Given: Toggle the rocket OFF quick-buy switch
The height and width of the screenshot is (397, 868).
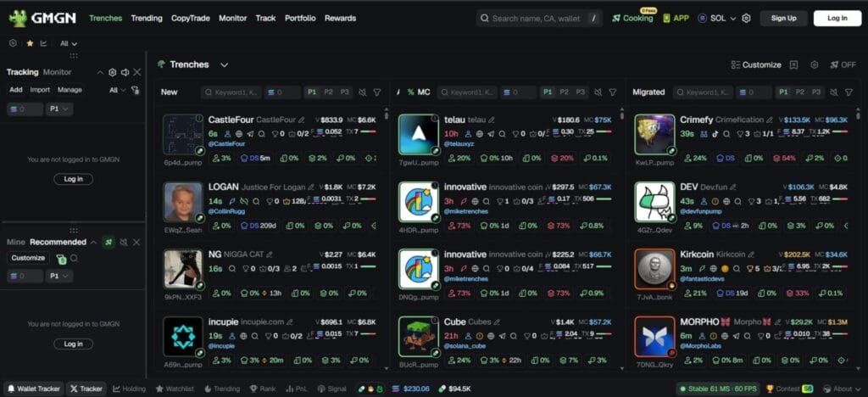Looking at the screenshot, I should 843,64.
